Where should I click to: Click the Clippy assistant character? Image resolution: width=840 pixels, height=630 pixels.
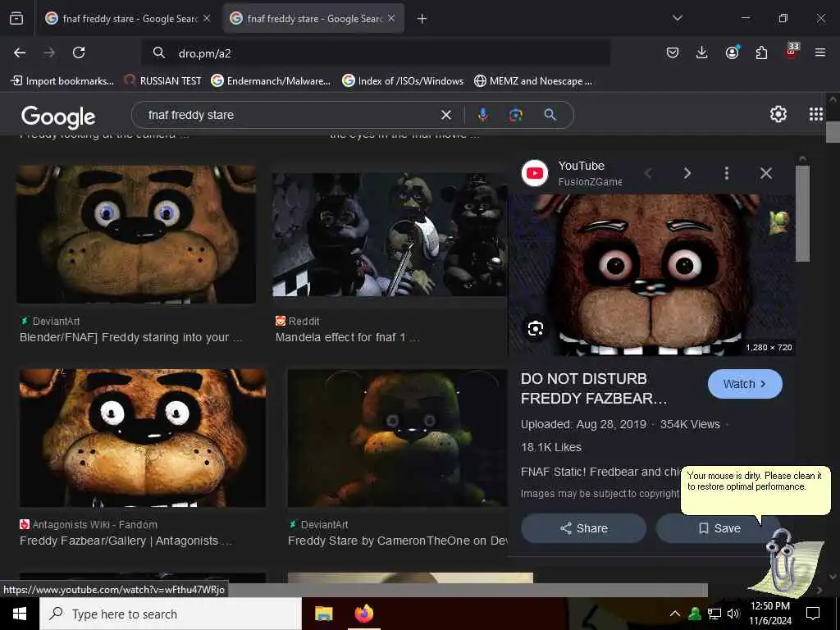785,561
